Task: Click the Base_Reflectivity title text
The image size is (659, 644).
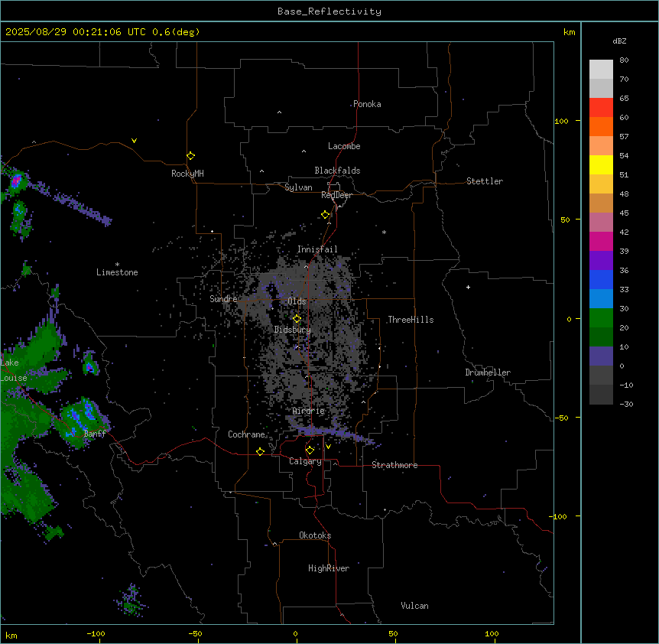Action: [x=329, y=11]
